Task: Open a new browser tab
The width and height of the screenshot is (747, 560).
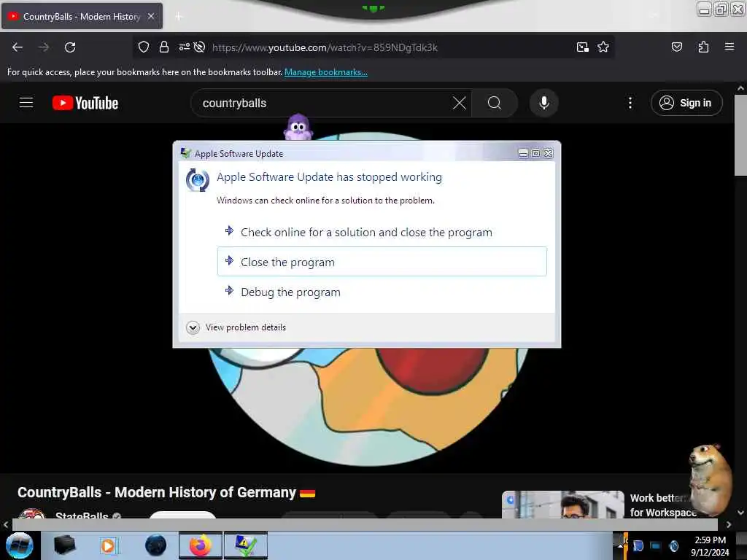Action: [179, 17]
